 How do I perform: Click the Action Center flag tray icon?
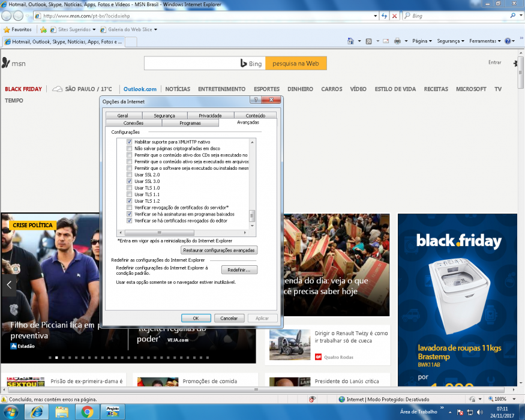tap(460, 412)
